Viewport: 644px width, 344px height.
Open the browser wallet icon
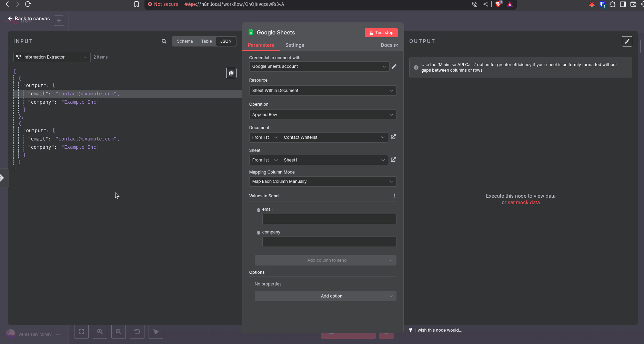pos(633,4)
